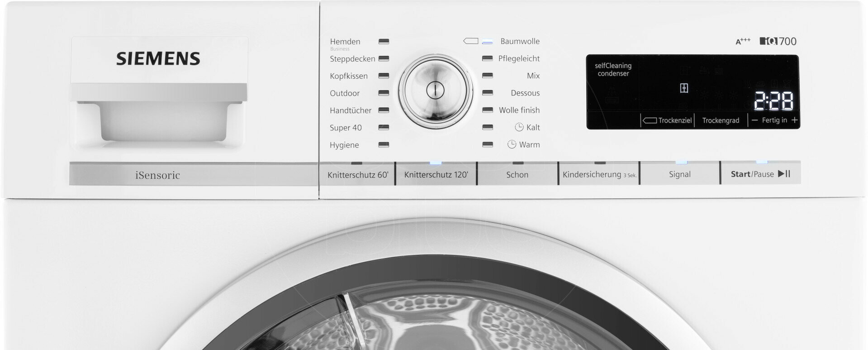Image resolution: width=868 pixels, height=350 pixels.
Task: Tap the minus sign beside Fertig in
Action: click(x=754, y=120)
